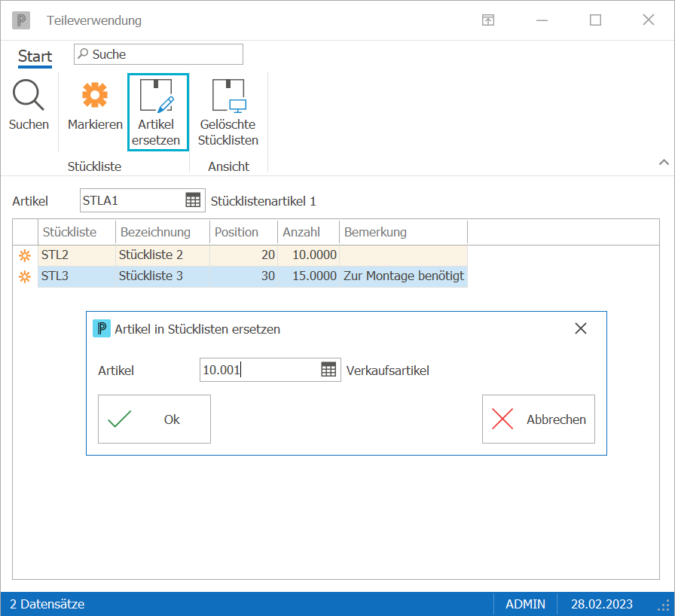
Task: Sort by the Anzahl column header
Action: pos(309,232)
